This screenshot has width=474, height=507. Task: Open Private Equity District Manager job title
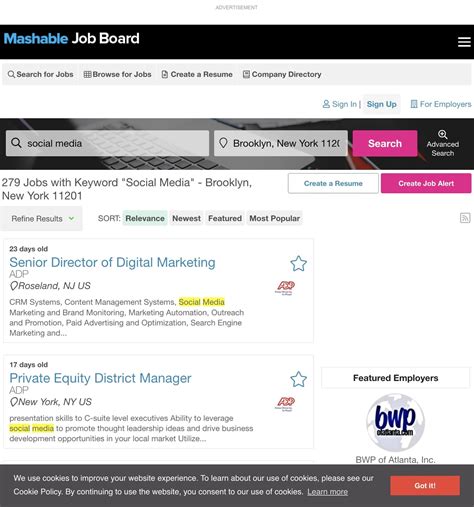point(100,378)
